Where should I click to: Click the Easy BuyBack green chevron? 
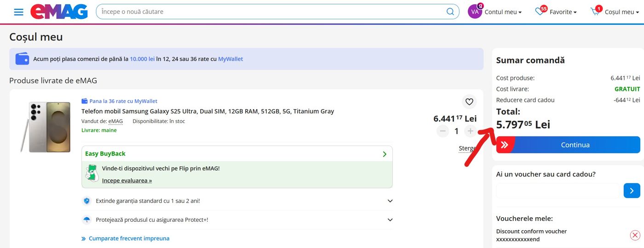pyautogui.click(x=385, y=154)
